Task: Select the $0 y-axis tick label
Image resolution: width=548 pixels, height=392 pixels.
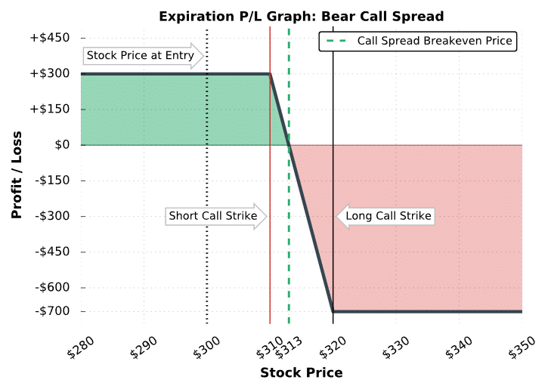Action: [63, 145]
